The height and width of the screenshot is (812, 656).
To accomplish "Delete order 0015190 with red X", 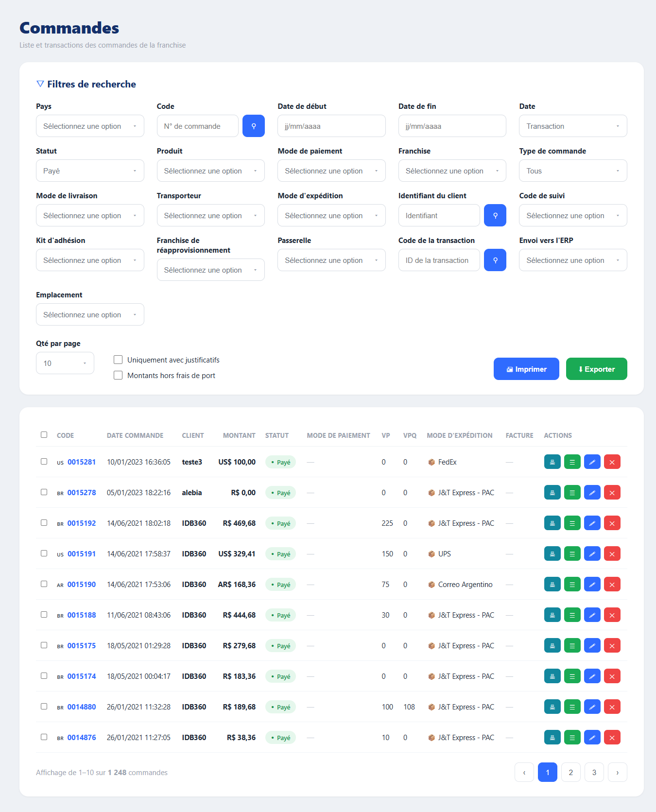I will click(612, 585).
